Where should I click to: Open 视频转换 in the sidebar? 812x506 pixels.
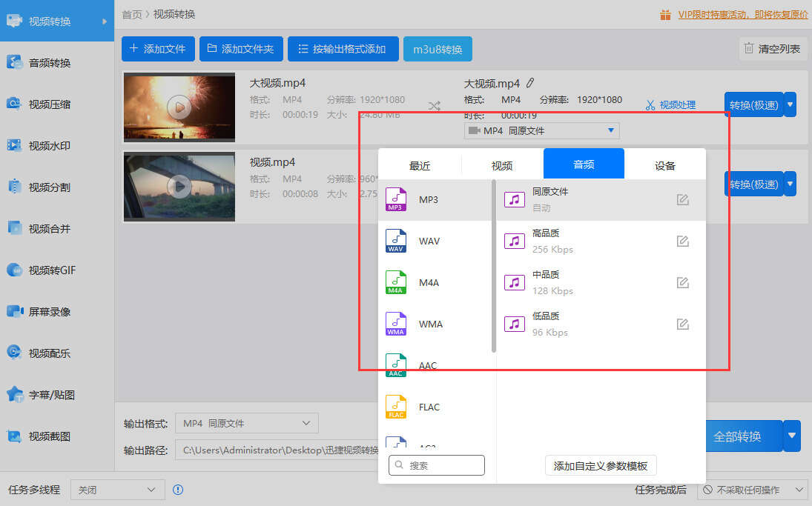[57, 21]
